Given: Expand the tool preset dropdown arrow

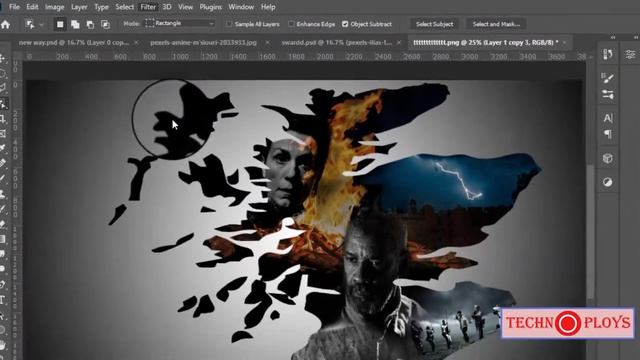Looking at the screenshot, I should (x=41, y=25).
